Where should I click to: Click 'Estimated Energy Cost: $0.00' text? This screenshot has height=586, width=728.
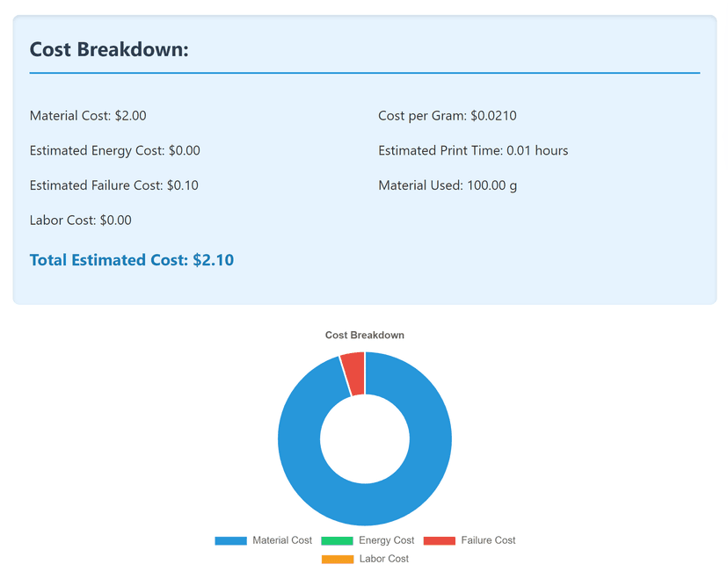point(114,151)
